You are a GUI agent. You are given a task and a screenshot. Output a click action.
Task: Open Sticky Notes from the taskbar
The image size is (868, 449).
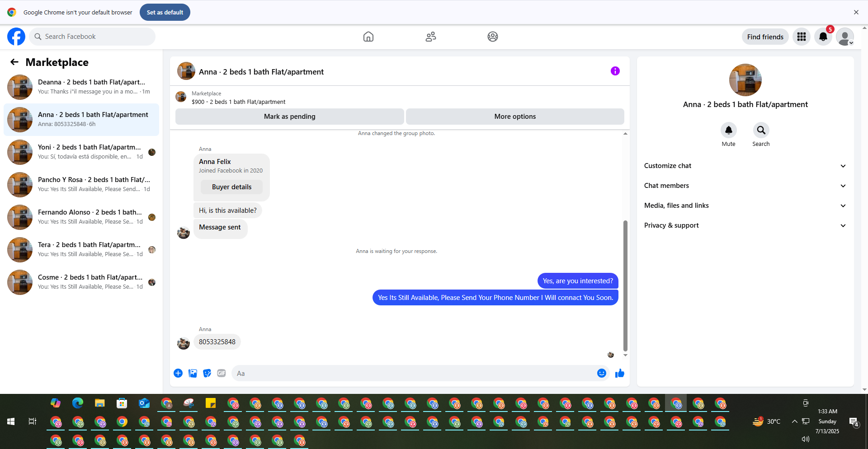(211, 403)
